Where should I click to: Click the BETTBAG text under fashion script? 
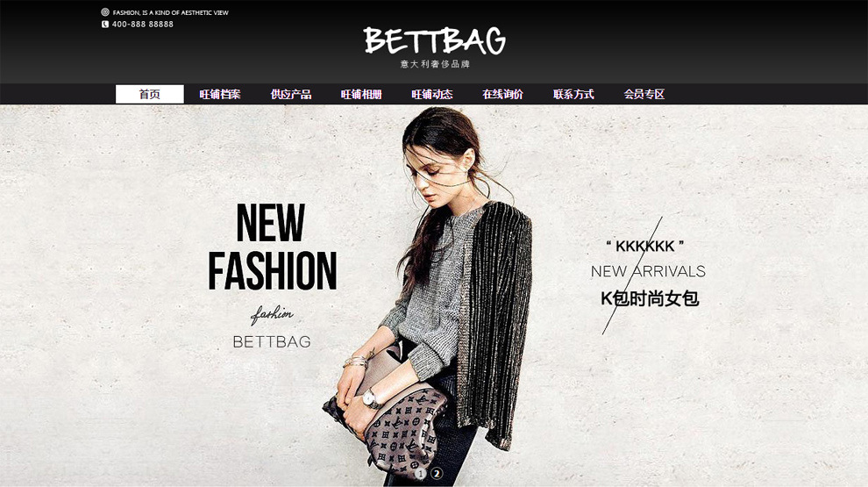click(x=272, y=342)
